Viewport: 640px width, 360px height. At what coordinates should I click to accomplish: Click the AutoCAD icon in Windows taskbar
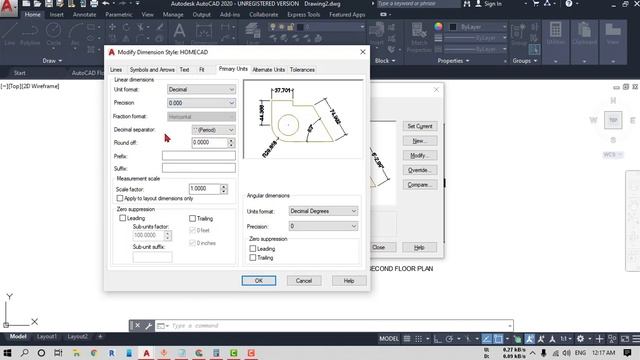(146, 353)
